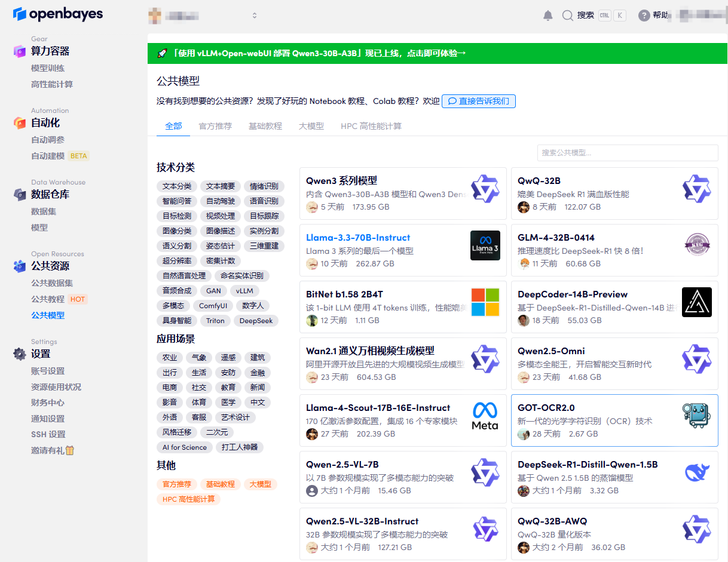Click the Automation section icon
This screenshot has width=728, height=562.
pos(19,123)
